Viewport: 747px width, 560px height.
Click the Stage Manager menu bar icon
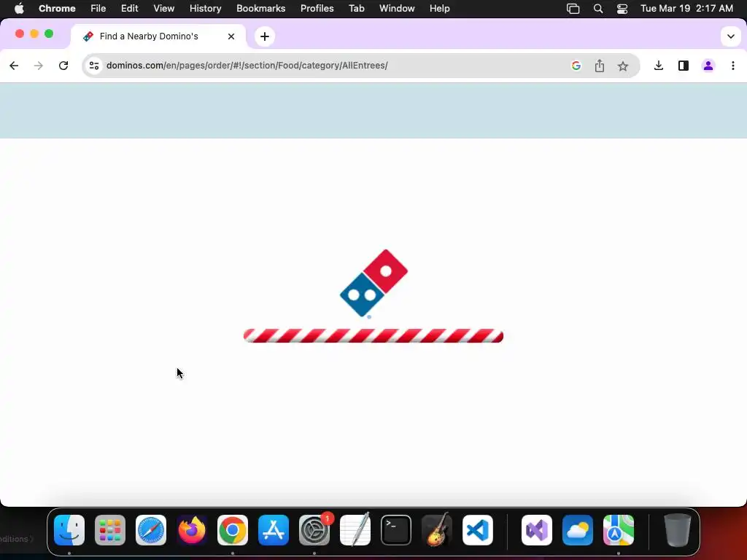pos(573,9)
